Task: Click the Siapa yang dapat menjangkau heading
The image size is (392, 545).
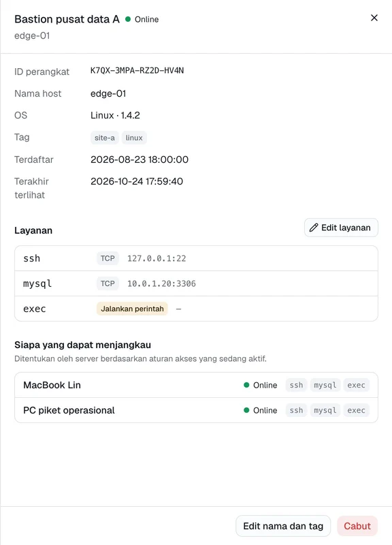Action: pos(82,345)
